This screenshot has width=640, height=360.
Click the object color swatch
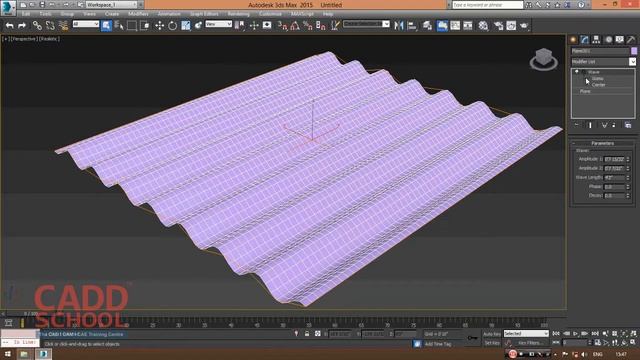click(x=633, y=51)
